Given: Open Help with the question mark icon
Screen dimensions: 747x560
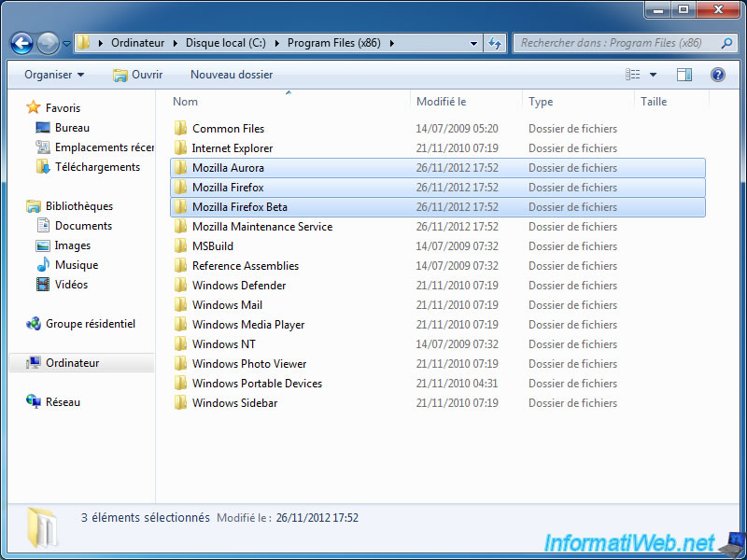Looking at the screenshot, I should (718, 75).
